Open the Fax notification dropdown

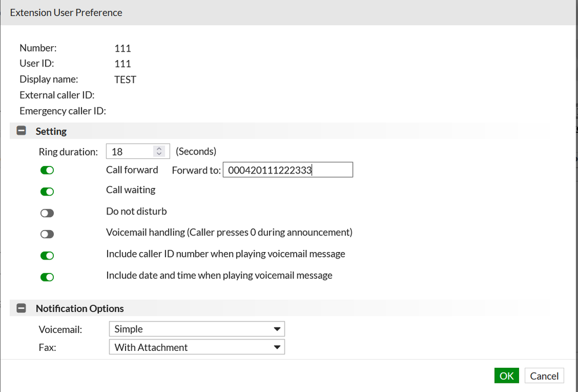(197, 347)
